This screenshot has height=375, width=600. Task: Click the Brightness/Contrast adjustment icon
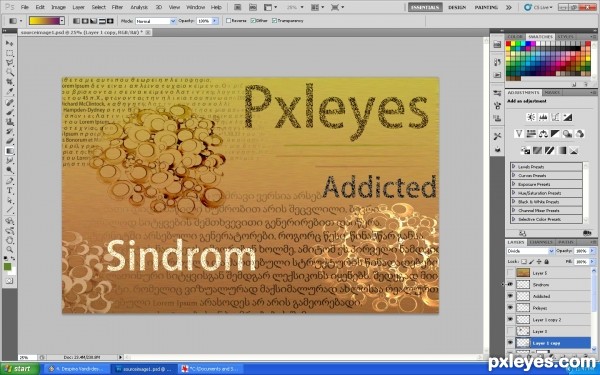[x=531, y=117]
